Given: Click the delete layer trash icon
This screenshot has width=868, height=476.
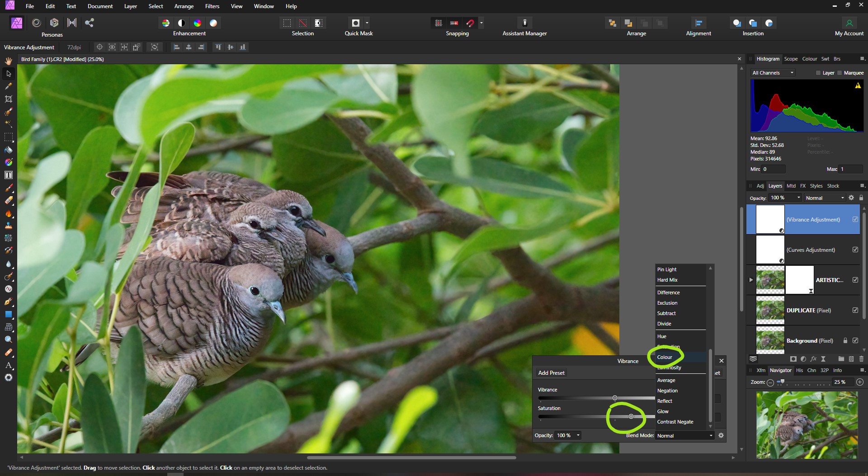Looking at the screenshot, I should [x=861, y=359].
